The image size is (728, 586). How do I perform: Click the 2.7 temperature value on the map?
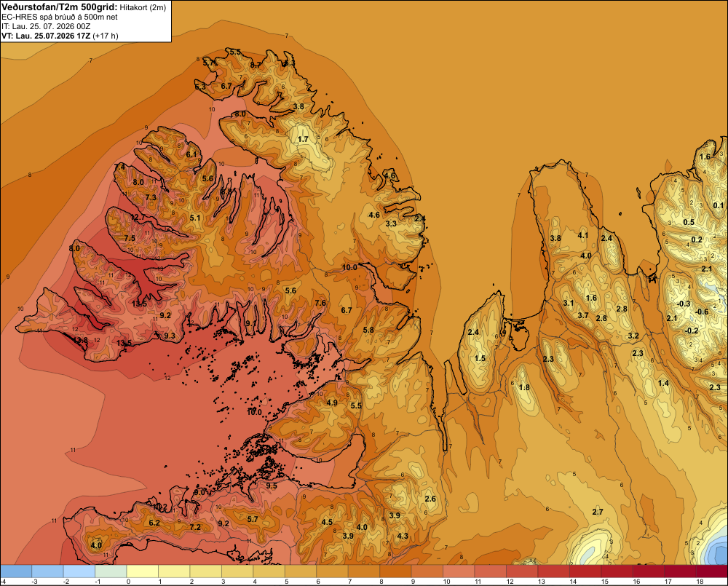pos(598,512)
